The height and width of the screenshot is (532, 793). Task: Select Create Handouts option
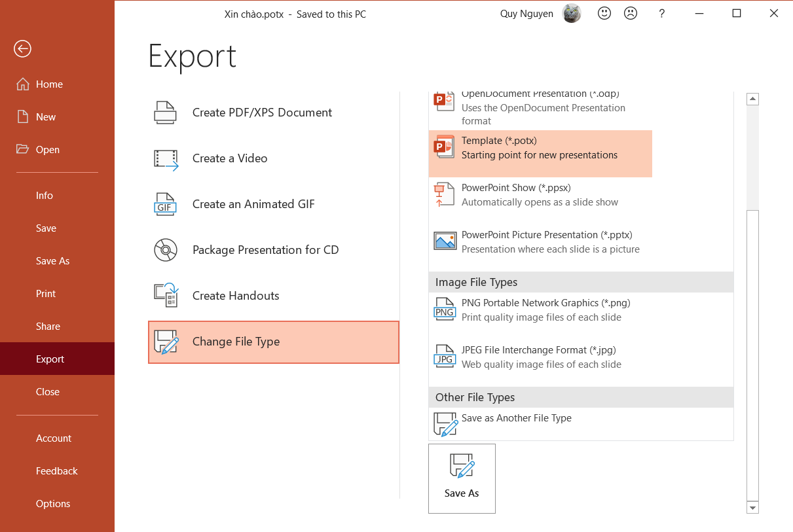[274, 296]
